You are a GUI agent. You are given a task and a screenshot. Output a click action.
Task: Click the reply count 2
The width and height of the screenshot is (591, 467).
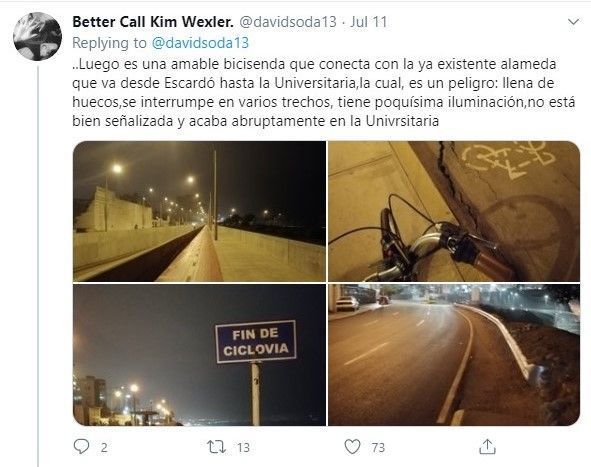click(104, 447)
